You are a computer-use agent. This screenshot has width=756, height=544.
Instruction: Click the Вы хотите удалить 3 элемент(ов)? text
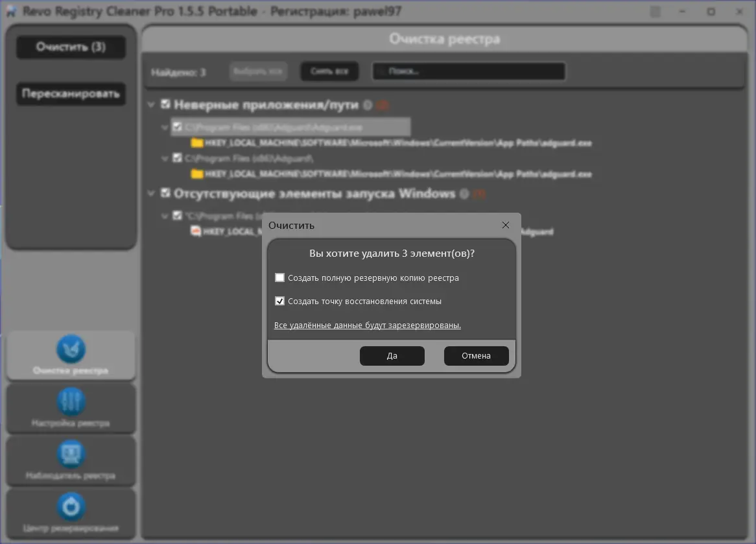pos(392,253)
